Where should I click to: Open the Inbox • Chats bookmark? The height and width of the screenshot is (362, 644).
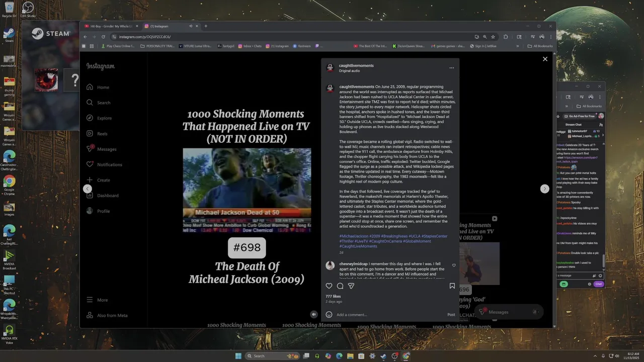(x=250, y=46)
